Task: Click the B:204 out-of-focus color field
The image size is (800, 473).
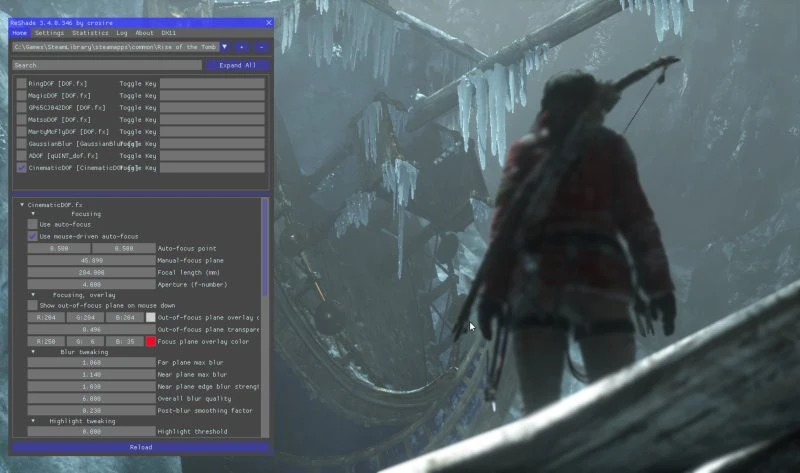Action: [x=124, y=317]
